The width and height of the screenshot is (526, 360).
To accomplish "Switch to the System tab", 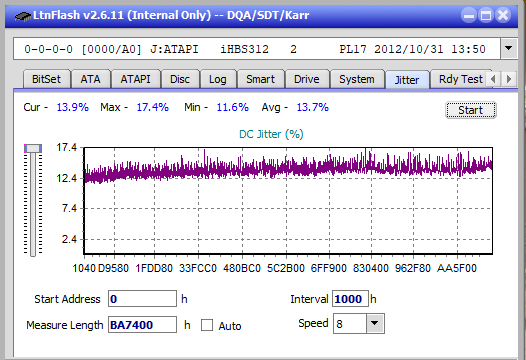I will point(357,79).
